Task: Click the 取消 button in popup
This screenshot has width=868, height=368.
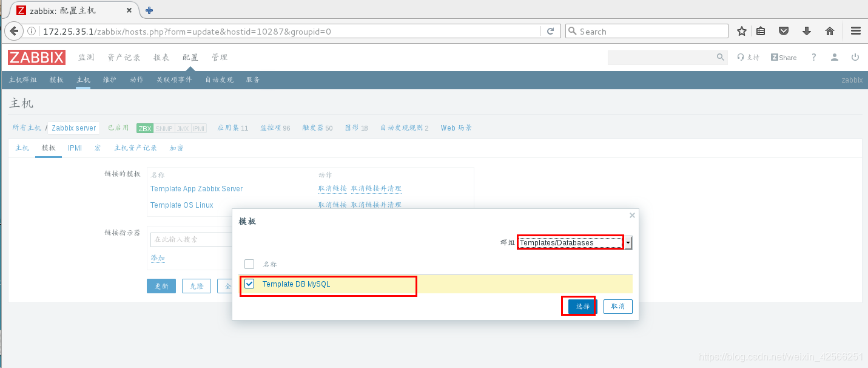Action: pos(618,307)
